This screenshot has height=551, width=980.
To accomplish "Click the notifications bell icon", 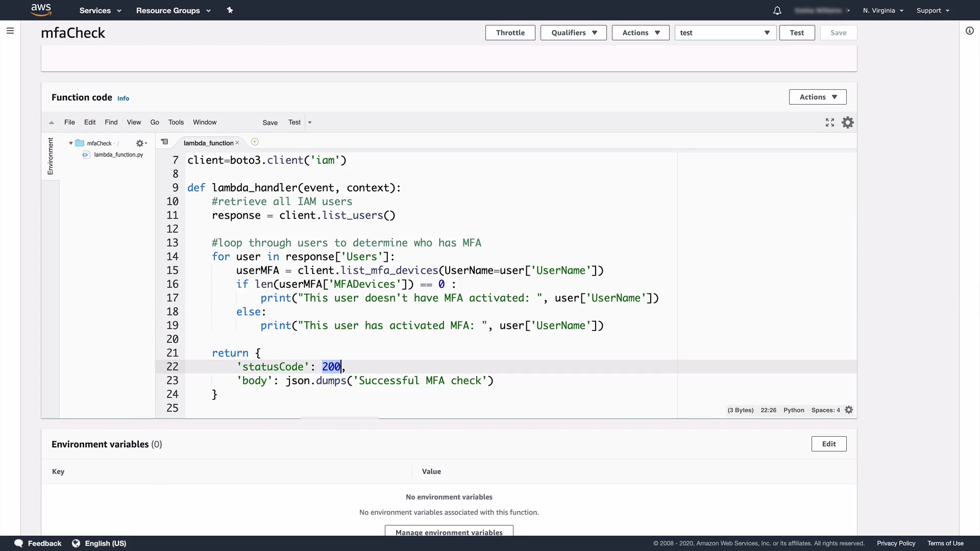I will pos(777,11).
